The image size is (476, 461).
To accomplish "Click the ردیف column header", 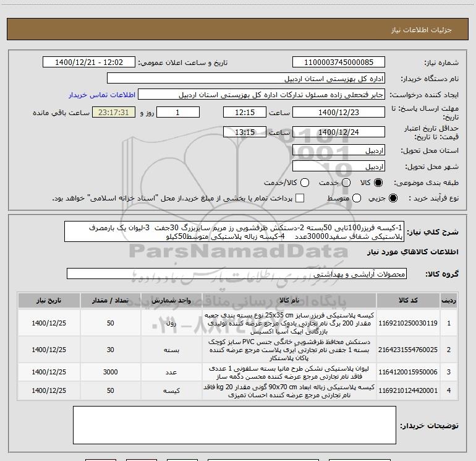I will pos(449,301).
